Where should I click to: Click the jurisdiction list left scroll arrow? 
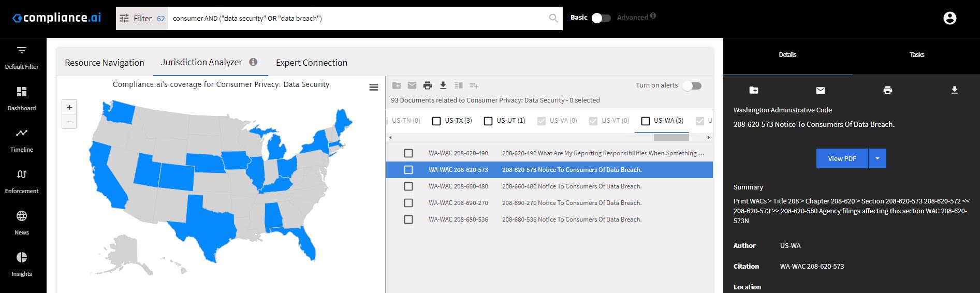click(x=390, y=137)
